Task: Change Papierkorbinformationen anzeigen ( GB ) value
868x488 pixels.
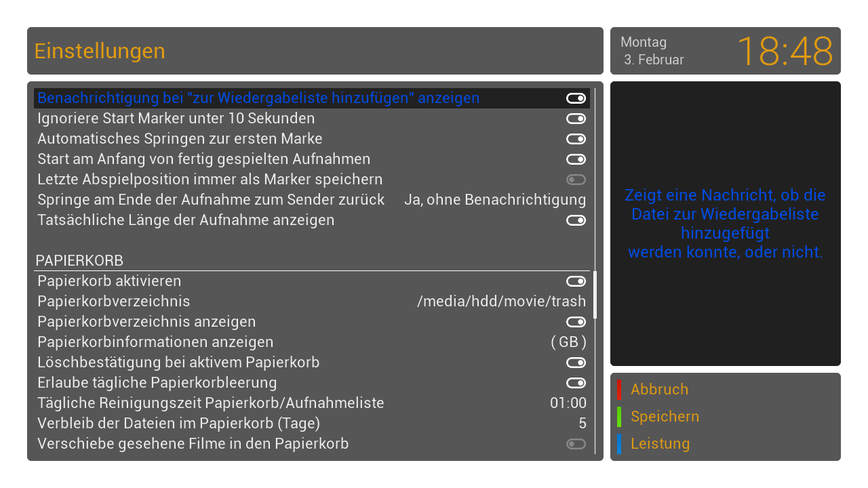Action: pyautogui.click(x=568, y=342)
